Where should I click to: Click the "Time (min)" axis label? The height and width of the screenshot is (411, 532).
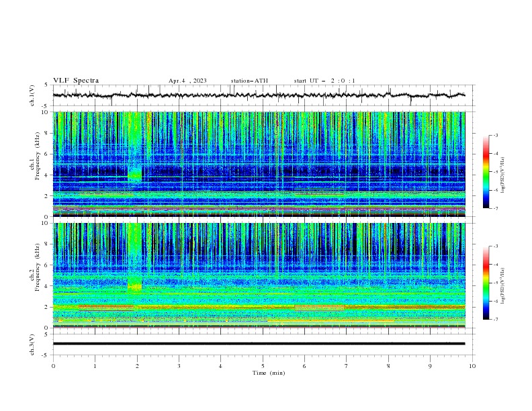[x=269, y=373]
